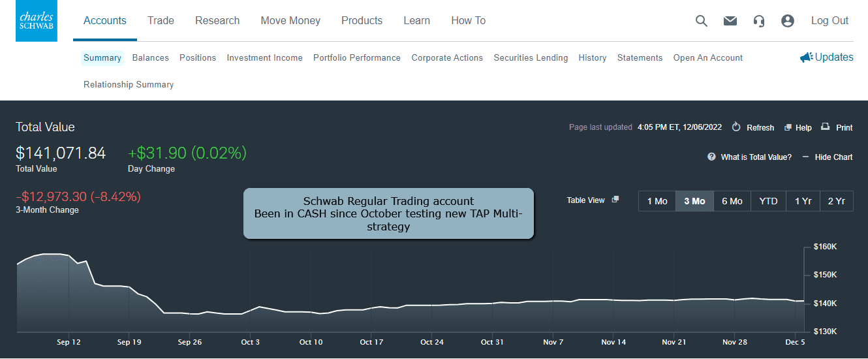Image resolution: width=868 pixels, height=359 pixels.
Task: Open the Relationship Summary link
Action: (x=129, y=85)
